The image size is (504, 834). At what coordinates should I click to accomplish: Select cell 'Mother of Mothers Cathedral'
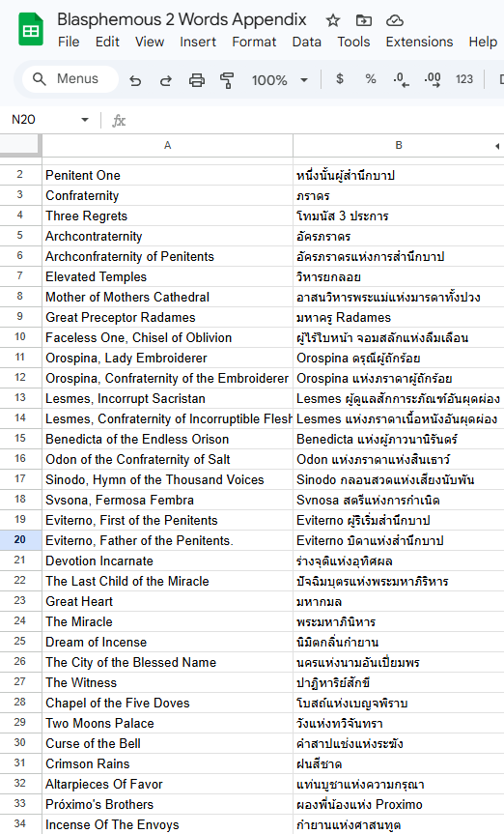coord(167,297)
